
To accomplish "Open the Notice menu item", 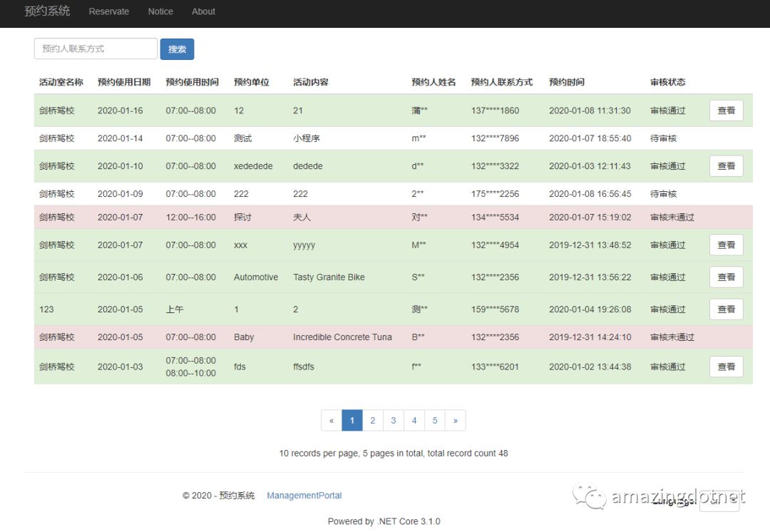I will point(160,11).
